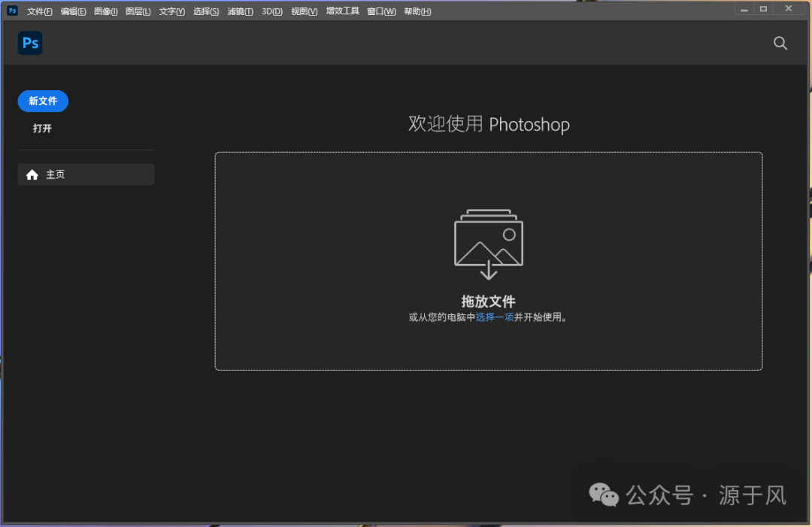Open the 窗口(W) menu
Viewport: 812px width, 527px height.
coord(381,11)
